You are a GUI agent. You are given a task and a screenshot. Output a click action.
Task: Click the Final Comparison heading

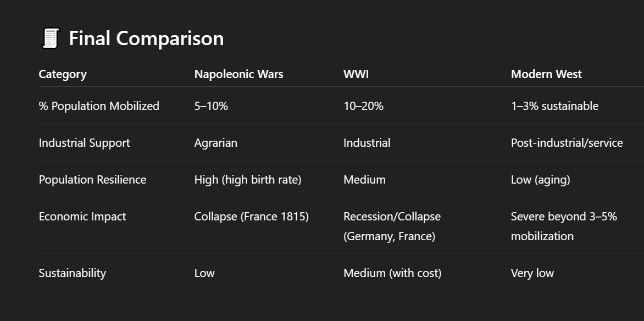146,38
